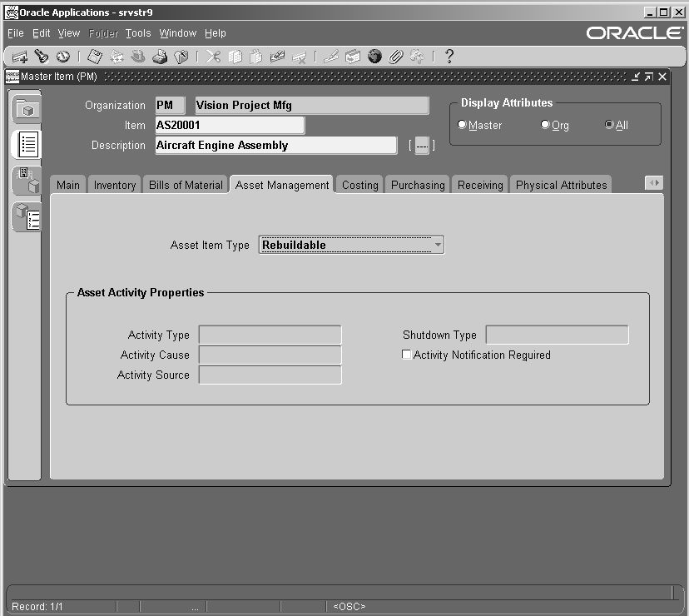Viewport: 689px width, 616px height.
Task: Click the Vision Project Mfg field
Action: click(x=312, y=106)
